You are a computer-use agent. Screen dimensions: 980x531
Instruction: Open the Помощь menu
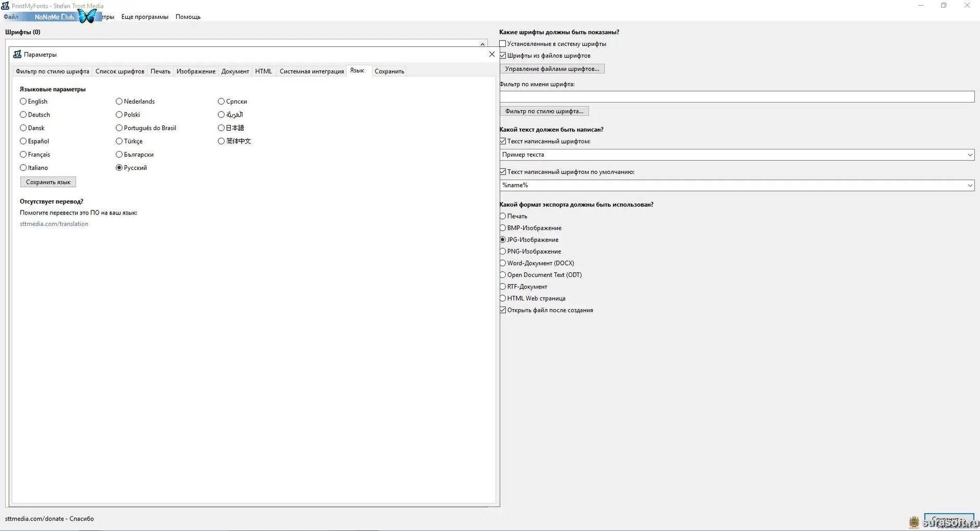click(x=188, y=17)
